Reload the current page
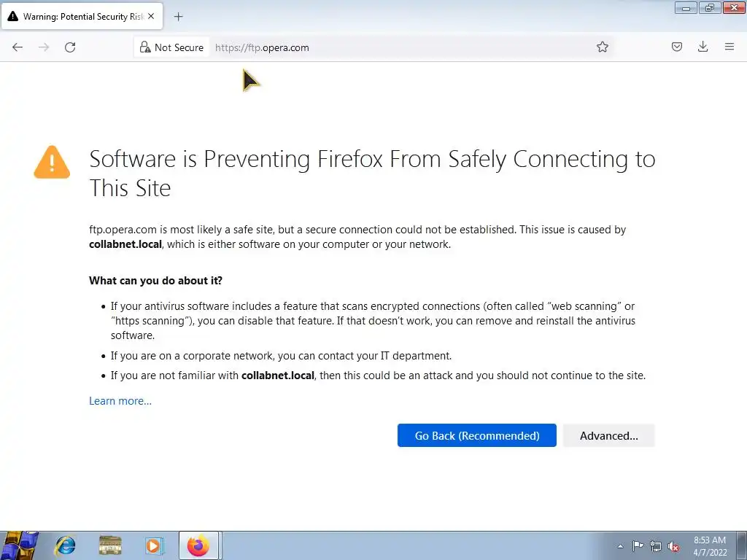The image size is (747, 560). point(70,47)
